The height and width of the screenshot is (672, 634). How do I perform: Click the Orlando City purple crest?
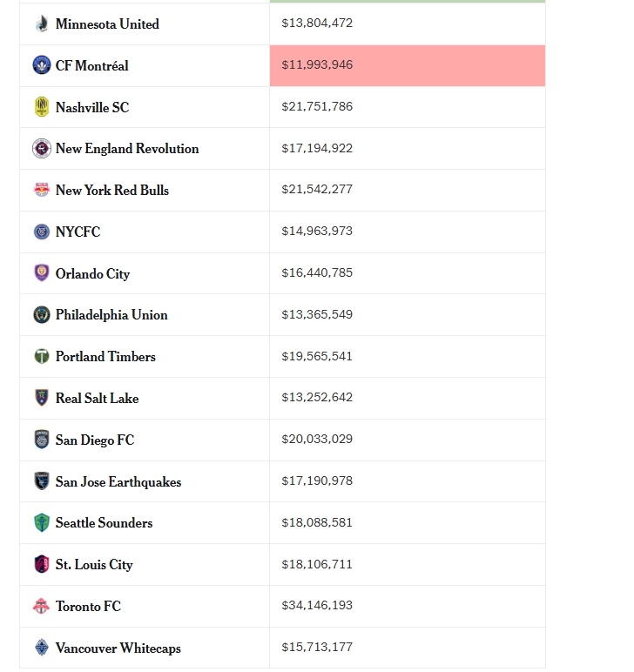tap(42, 273)
